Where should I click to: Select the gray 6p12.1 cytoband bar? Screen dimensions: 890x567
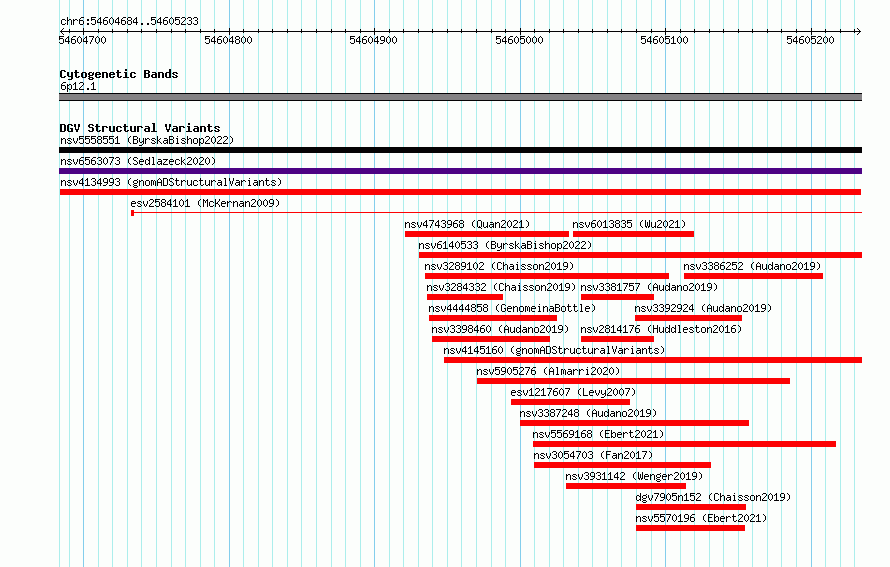click(x=460, y=97)
